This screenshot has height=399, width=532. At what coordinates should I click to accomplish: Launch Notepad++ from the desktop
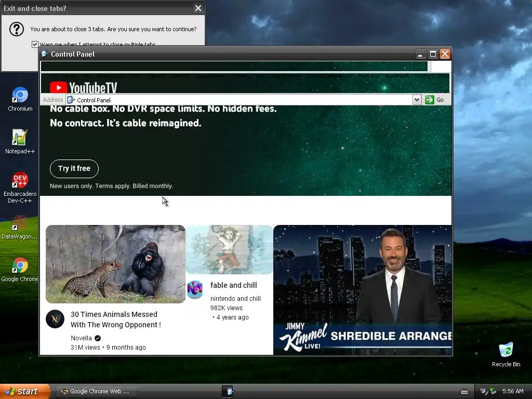[x=20, y=141]
